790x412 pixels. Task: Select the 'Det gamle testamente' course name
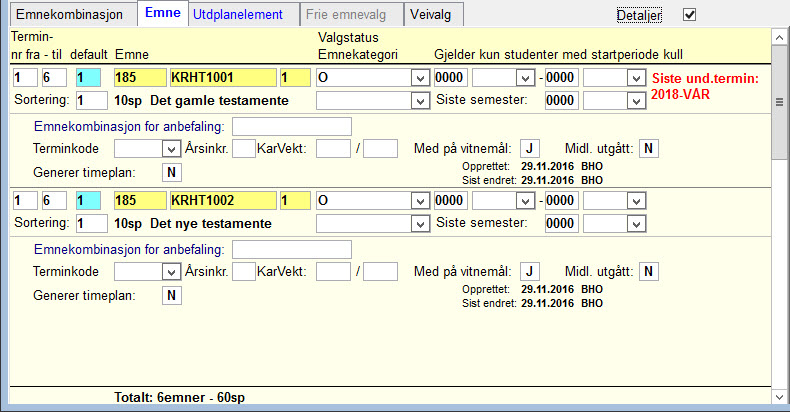click(x=219, y=101)
